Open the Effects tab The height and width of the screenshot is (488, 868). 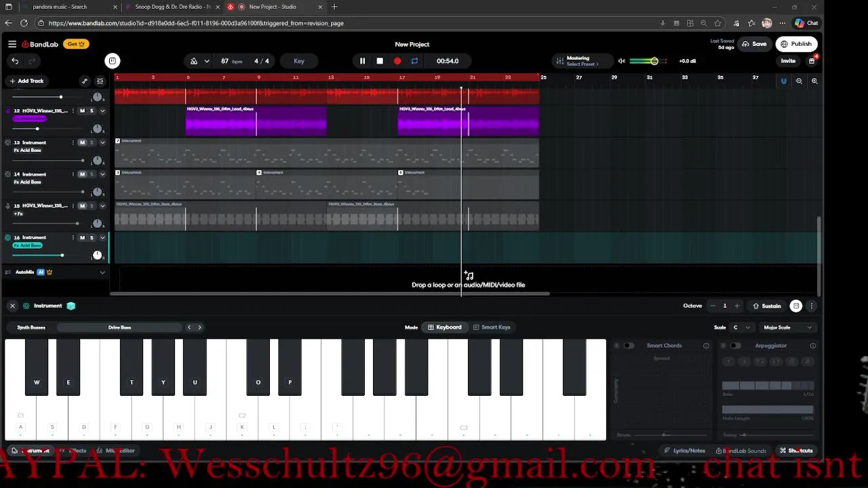pos(73,451)
